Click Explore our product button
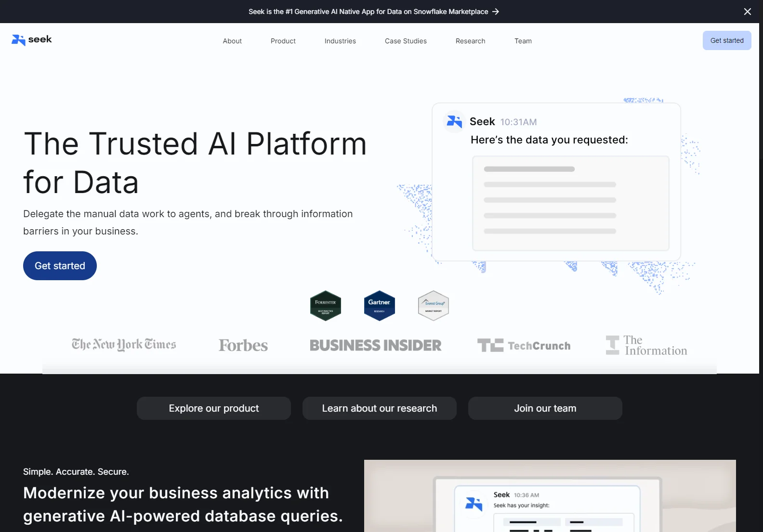Viewport: 763px width, 532px height. (214, 408)
